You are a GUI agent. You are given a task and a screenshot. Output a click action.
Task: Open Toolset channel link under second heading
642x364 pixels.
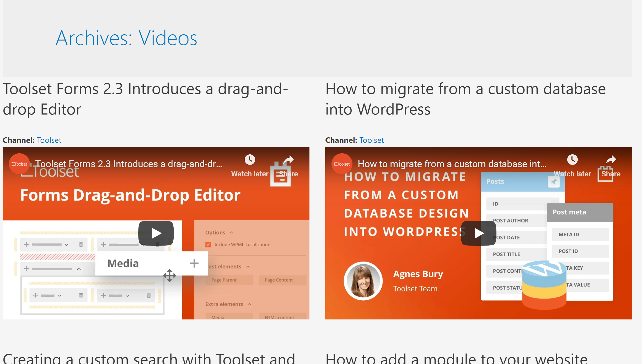[x=372, y=140]
